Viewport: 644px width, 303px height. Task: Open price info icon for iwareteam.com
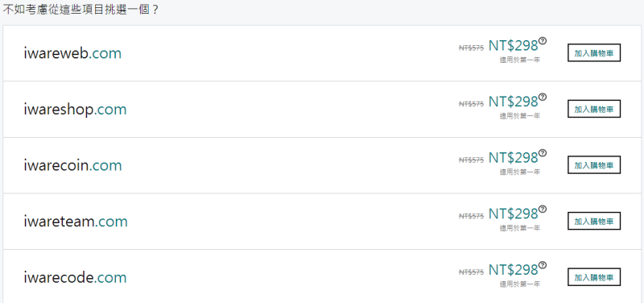coord(543,209)
